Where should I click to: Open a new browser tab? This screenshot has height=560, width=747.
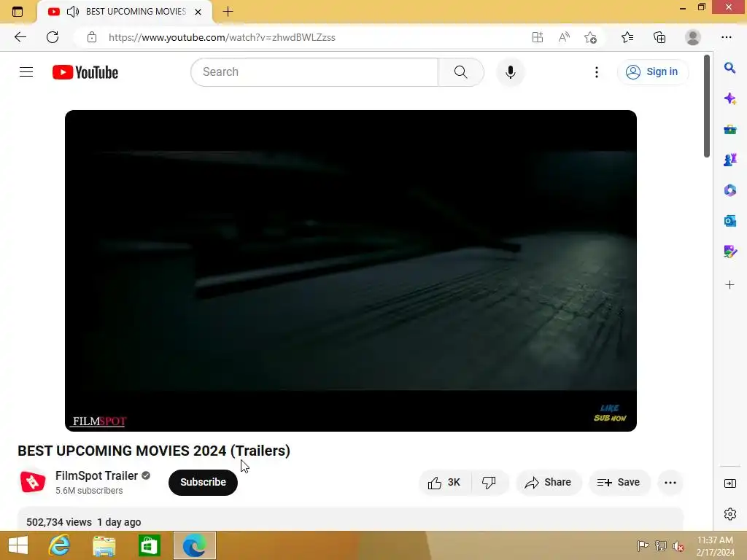228,12
